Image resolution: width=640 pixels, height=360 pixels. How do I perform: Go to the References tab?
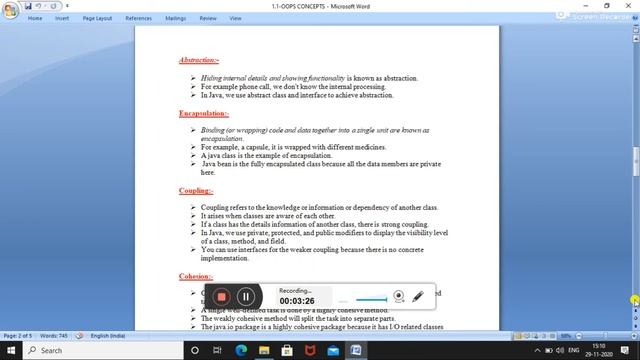click(138, 18)
